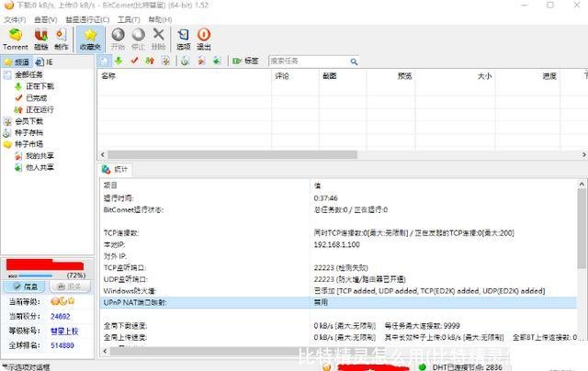Open the 帮助(H) menu
The image size is (588, 371).
point(160,19)
